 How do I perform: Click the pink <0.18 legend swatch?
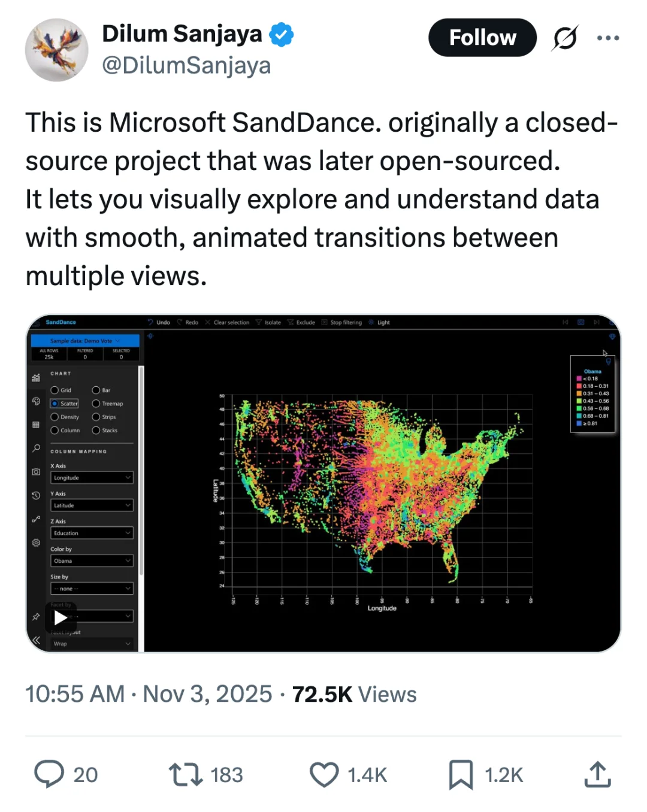[x=579, y=378]
